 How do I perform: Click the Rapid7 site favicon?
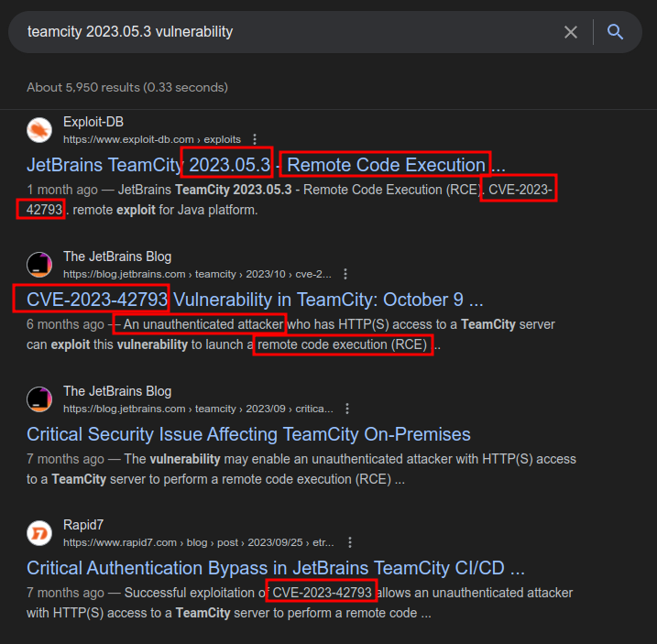[x=39, y=533]
